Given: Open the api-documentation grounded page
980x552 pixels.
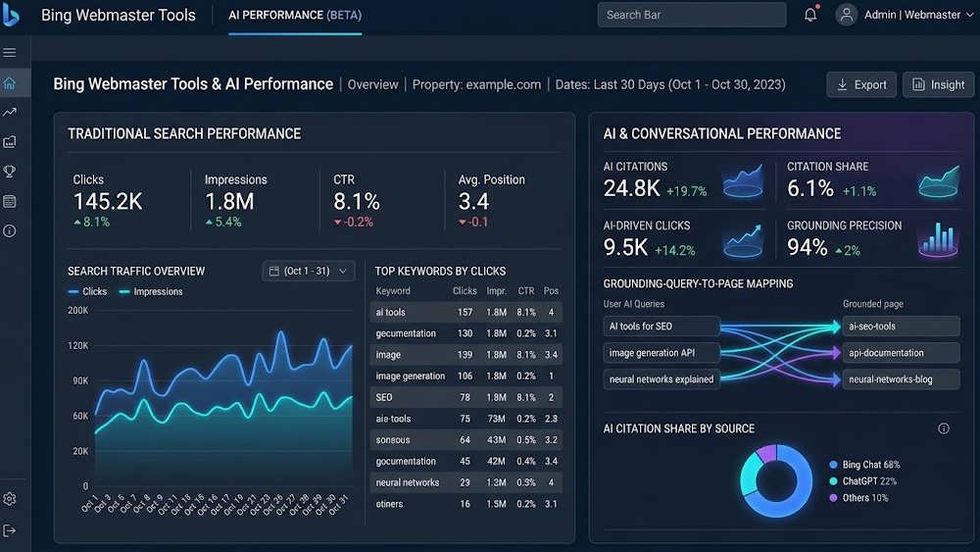Looking at the screenshot, I should pos(901,353).
